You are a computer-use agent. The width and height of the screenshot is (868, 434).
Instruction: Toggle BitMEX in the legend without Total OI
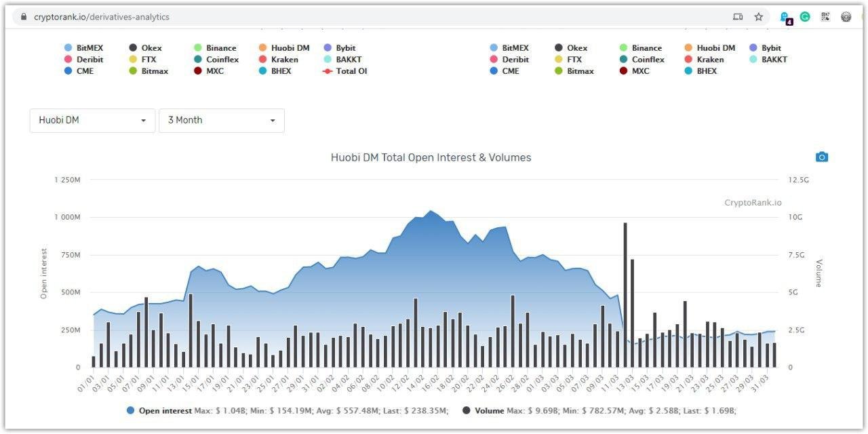(x=509, y=48)
